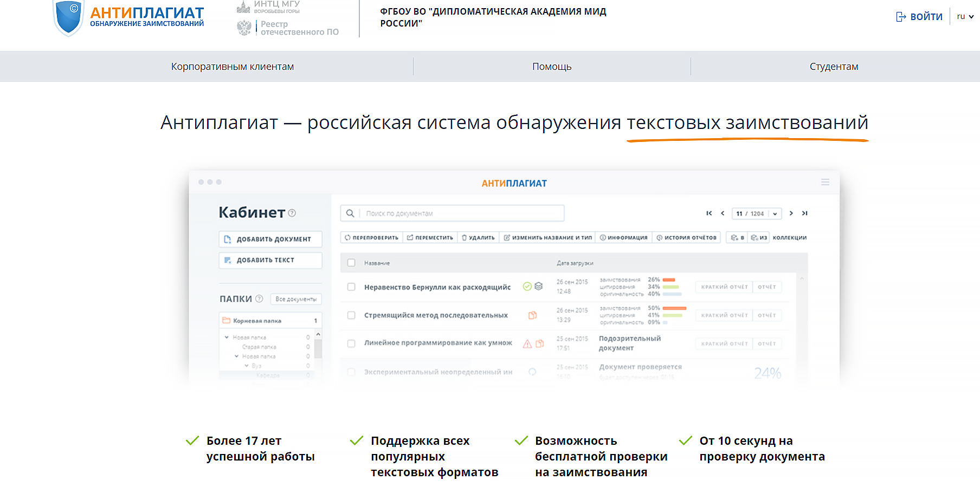Open the ru language dropdown

coord(965,16)
